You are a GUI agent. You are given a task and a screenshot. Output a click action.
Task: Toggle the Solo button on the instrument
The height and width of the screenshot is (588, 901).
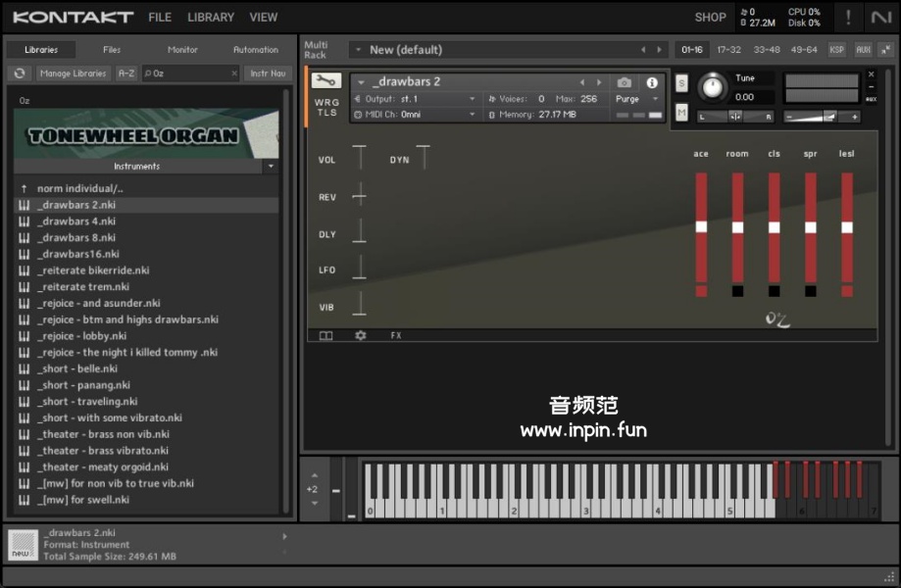pyautogui.click(x=681, y=83)
